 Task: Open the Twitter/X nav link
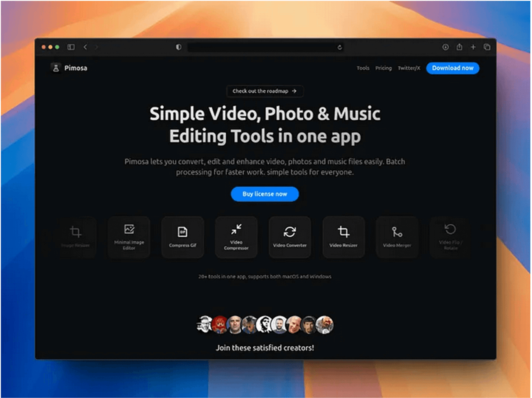pos(409,68)
